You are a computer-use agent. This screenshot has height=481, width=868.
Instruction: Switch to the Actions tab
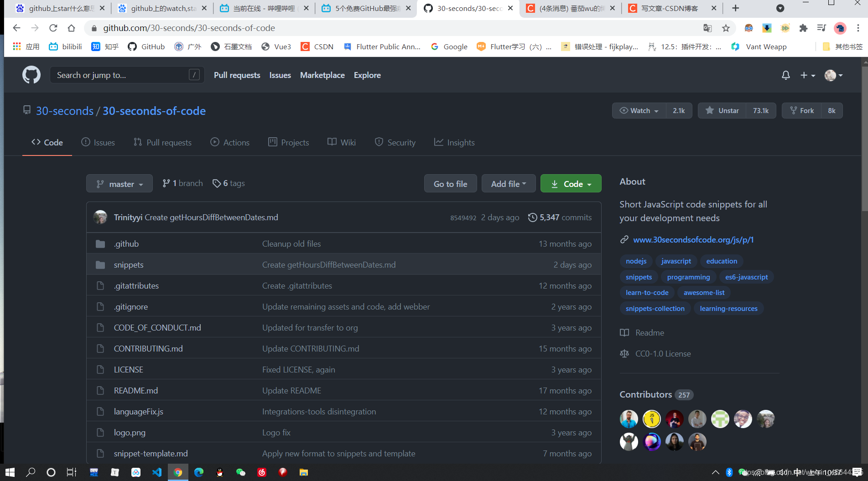(x=230, y=142)
